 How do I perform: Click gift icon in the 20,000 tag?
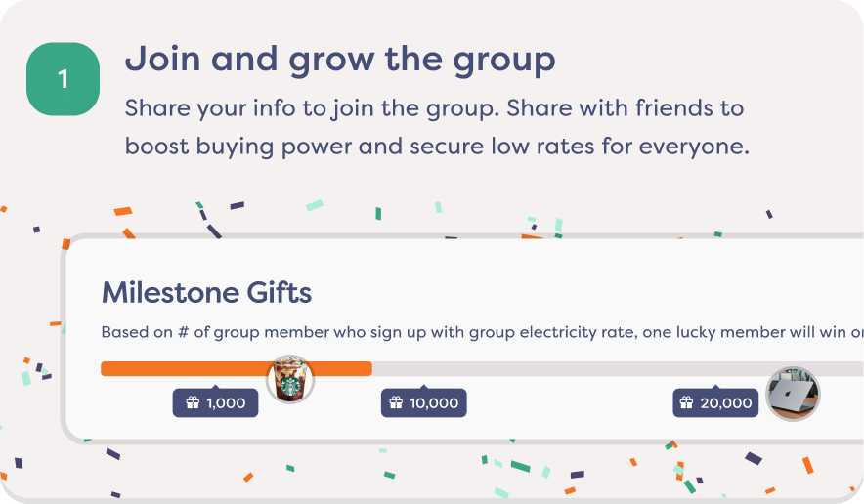tap(687, 402)
